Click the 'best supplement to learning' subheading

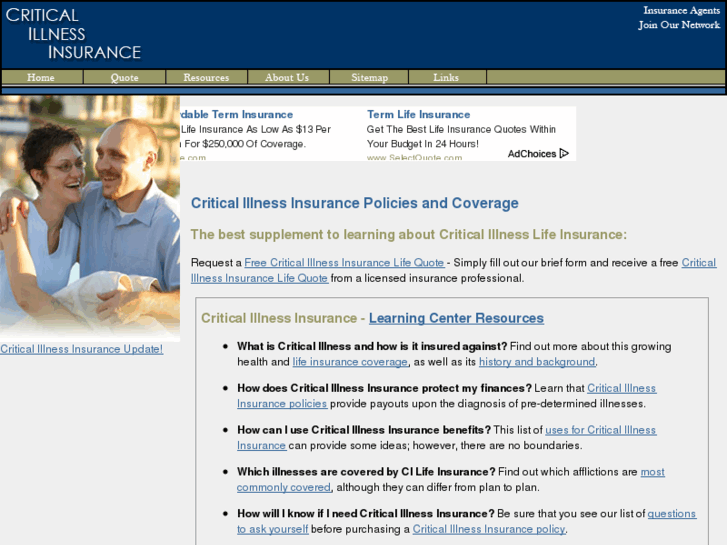click(408, 234)
